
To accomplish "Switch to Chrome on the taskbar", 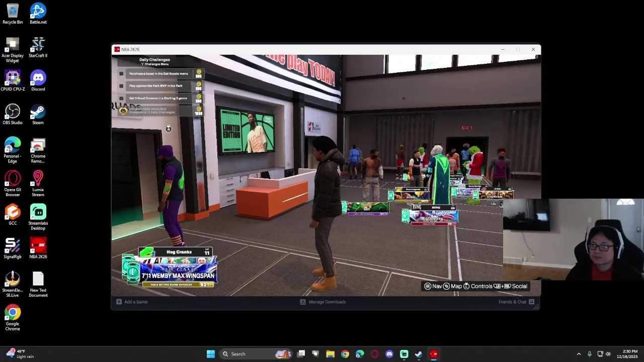I will (345, 354).
